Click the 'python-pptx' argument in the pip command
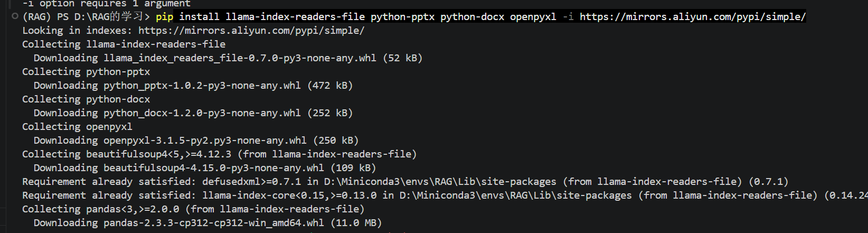The height and width of the screenshot is (233, 868). [402, 17]
